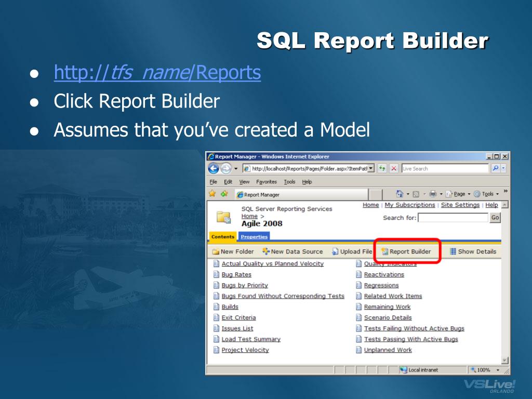The image size is (532, 399).
Task: Open Tests Failing Without Active Bugs report
Action: click(x=414, y=328)
